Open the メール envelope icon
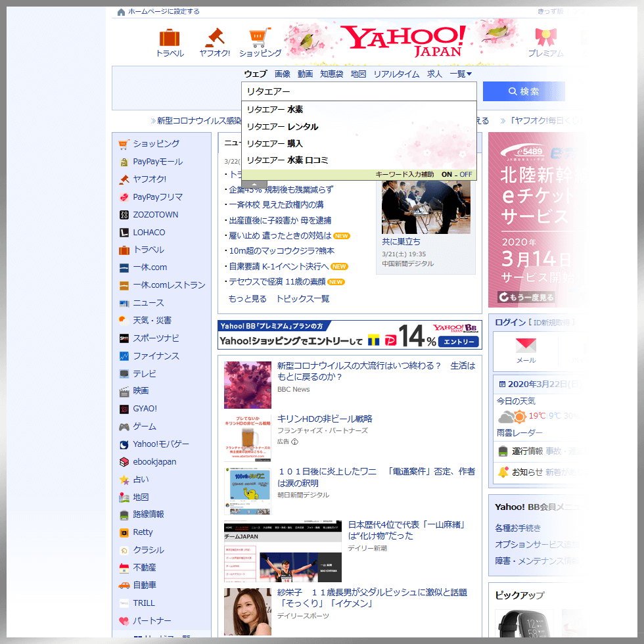Screen dimensions: 644x644 click(526, 346)
